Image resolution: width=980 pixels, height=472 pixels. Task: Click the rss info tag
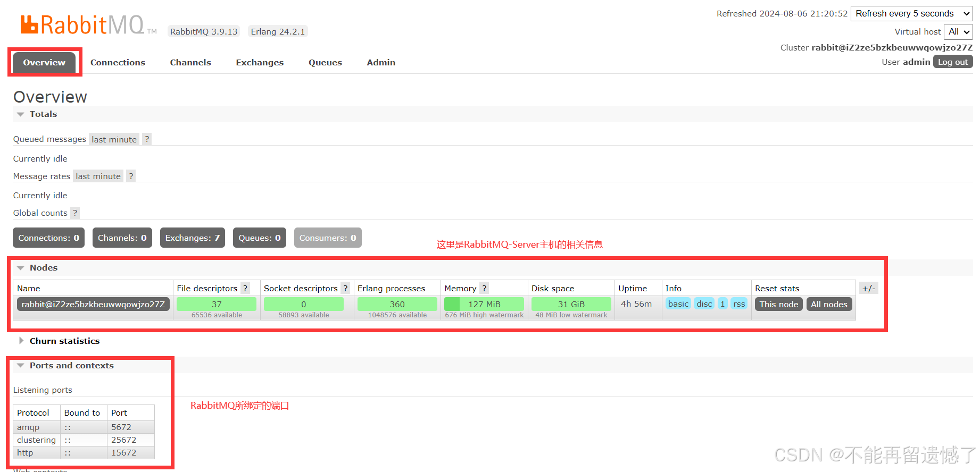pyautogui.click(x=739, y=304)
